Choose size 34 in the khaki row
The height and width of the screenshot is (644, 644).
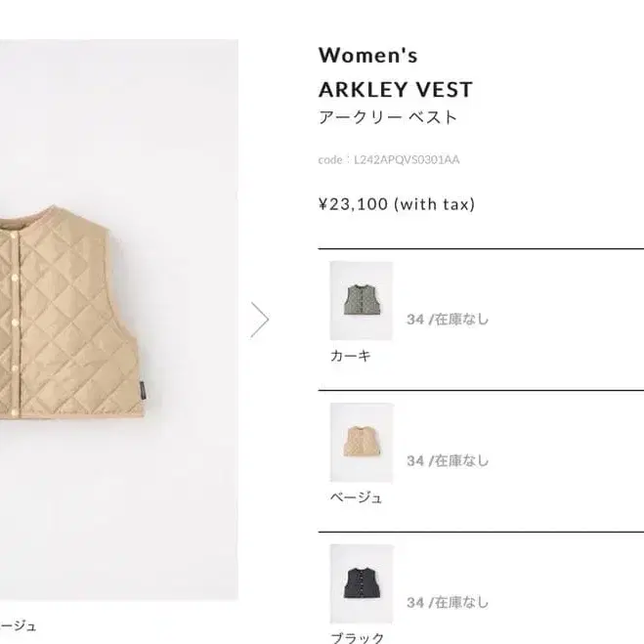click(415, 320)
